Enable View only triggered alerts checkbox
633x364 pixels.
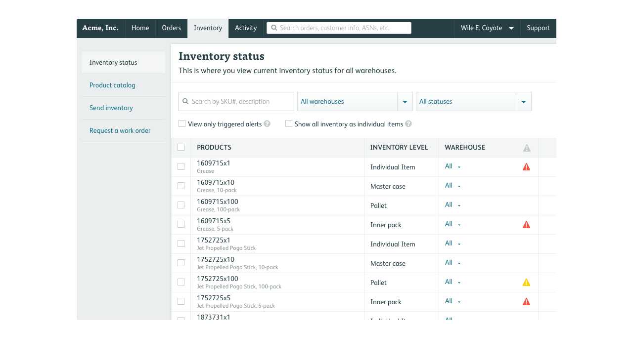pyautogui.click(x=182, y=123)
